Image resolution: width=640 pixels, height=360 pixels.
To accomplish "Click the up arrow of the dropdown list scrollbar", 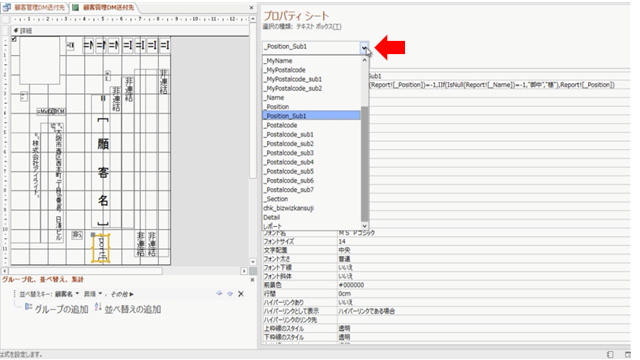I will (364, 60).
